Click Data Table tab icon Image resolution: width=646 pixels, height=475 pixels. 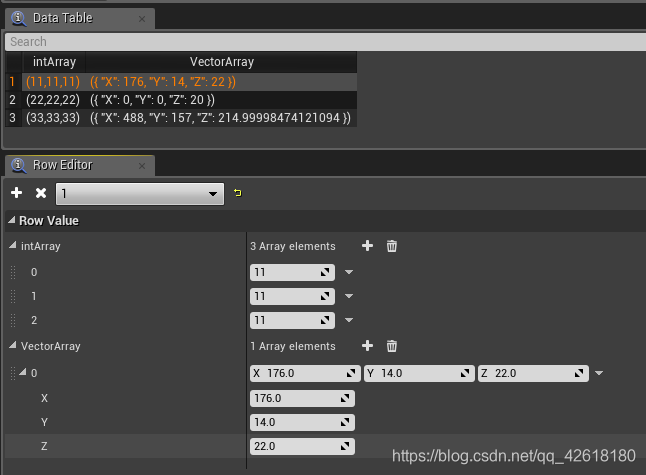pos(19,19)
